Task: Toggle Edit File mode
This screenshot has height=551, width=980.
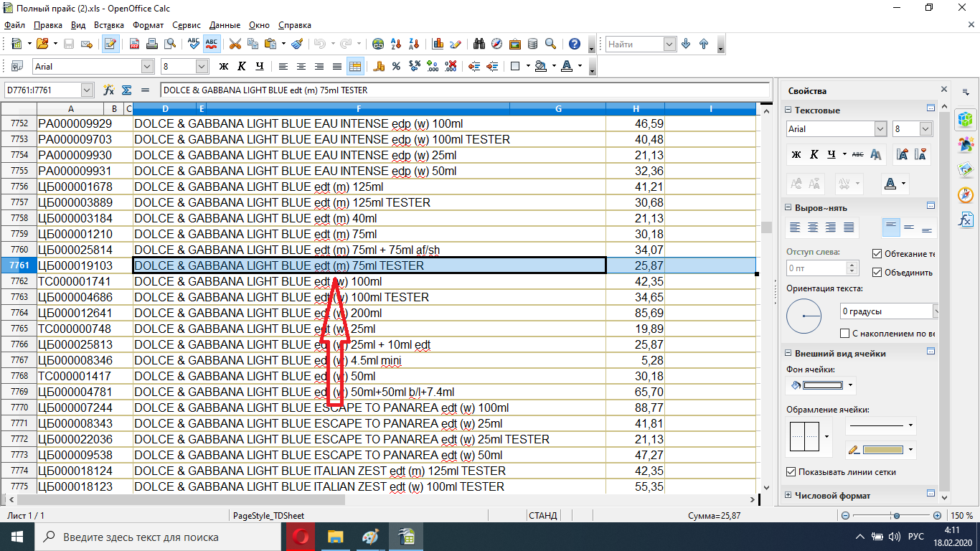Action: click(110, 44)
